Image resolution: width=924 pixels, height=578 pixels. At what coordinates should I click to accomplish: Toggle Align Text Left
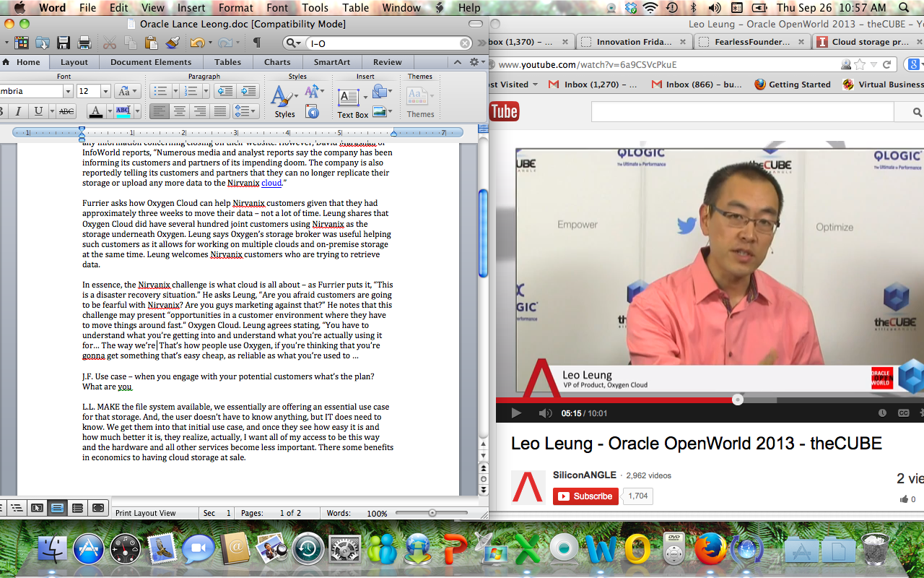pyautogui.click(x=160, y=111)
